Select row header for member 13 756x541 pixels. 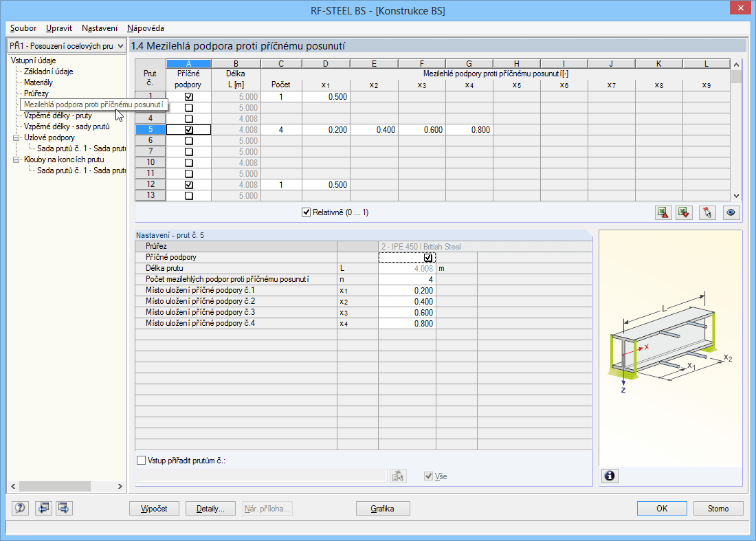[x=151, y=195]
